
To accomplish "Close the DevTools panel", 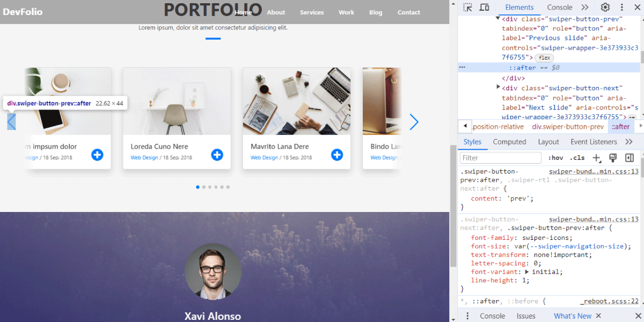I will 638,8.
